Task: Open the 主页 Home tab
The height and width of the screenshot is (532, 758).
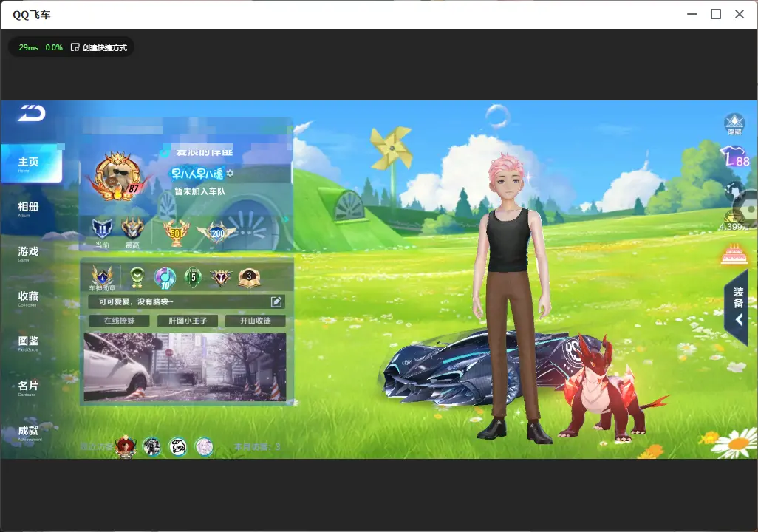Action: click(31, 163)
